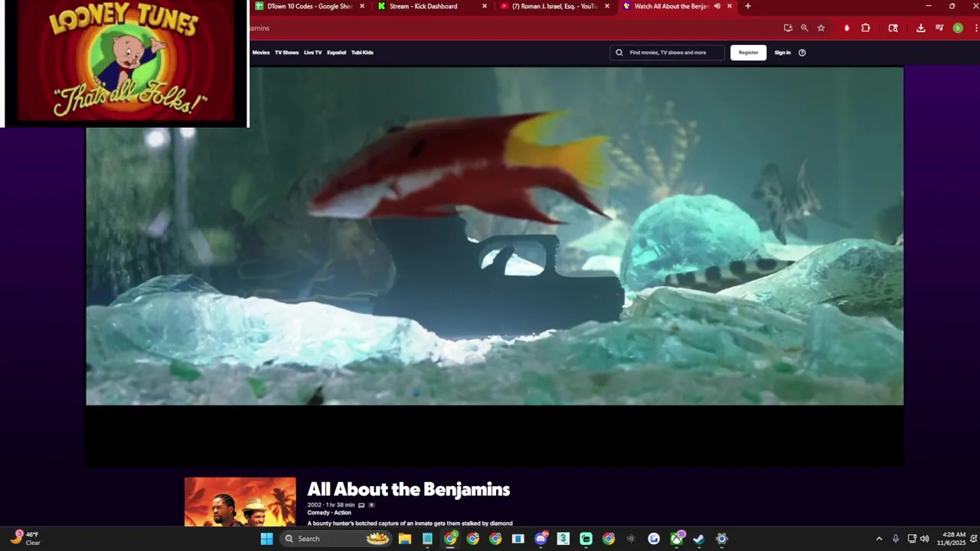Open Settings gear from the taskbar
The image size is (980, 551).
pos(721,539)
